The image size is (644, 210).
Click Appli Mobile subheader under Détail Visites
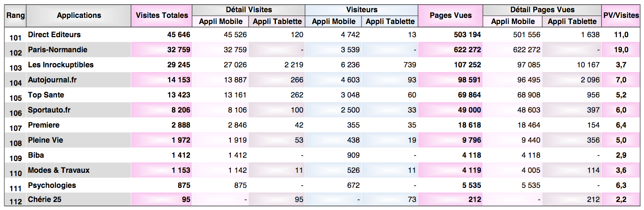coord(220,21)
